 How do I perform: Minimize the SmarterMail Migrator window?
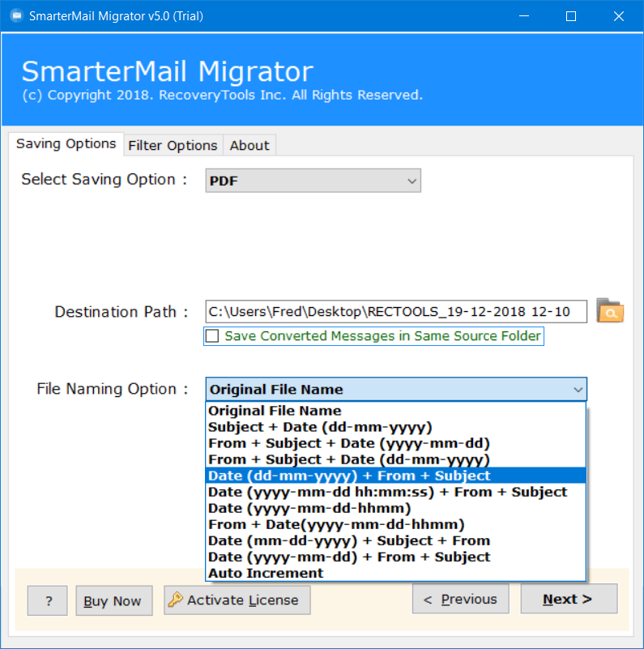[x=524, y=16]
